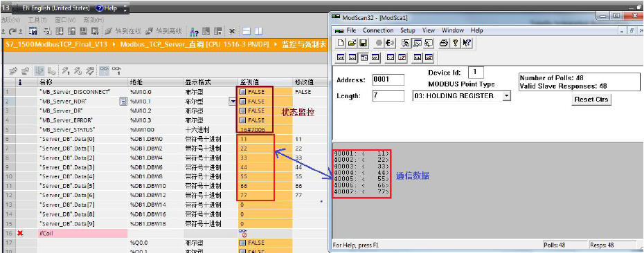Toggle the highlighted show modify columns icon
This screenshot has height=253, width=644.
pos(40,70)
